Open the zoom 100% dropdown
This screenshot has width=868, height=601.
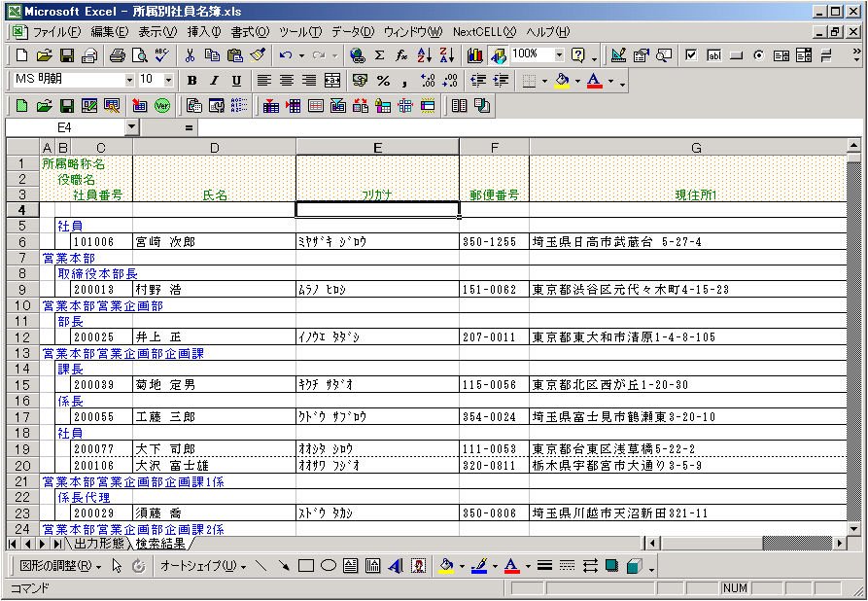point(559,54)
